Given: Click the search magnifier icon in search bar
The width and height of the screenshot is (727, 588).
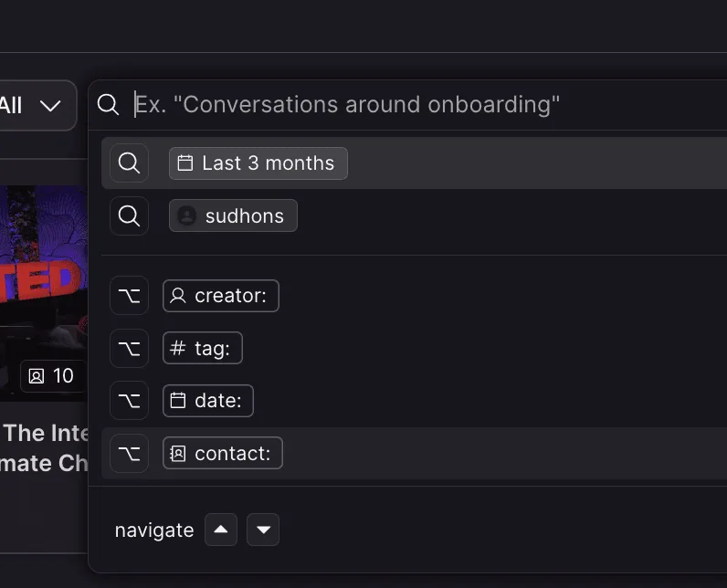Looking at the screenshot, I should 108,104.
